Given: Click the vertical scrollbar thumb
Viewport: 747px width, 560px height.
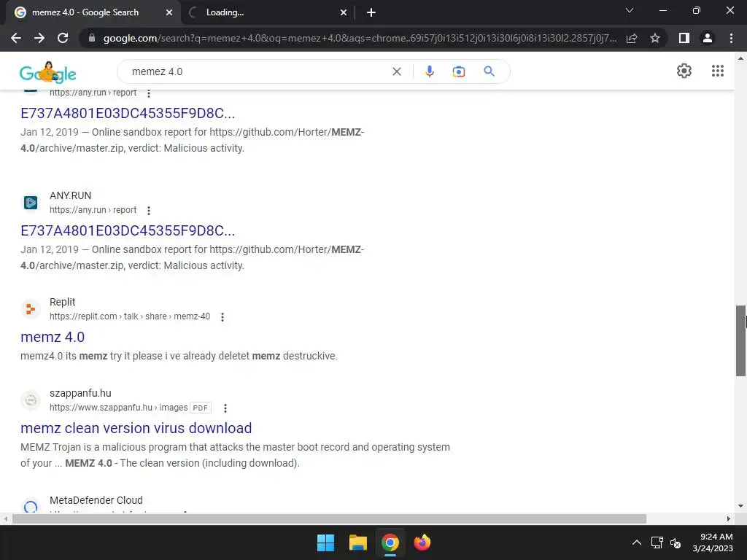Looking at the screenshot, I should coord(741,341).
